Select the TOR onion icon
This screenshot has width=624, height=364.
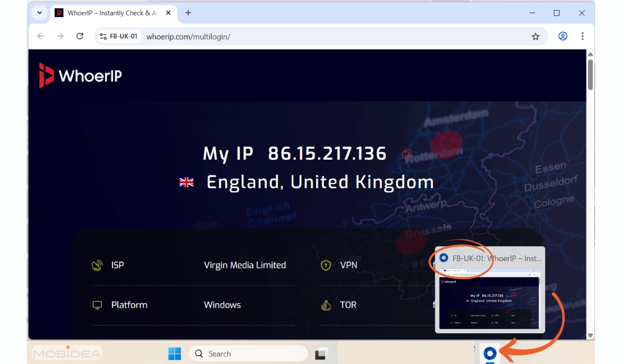(326, 305)
